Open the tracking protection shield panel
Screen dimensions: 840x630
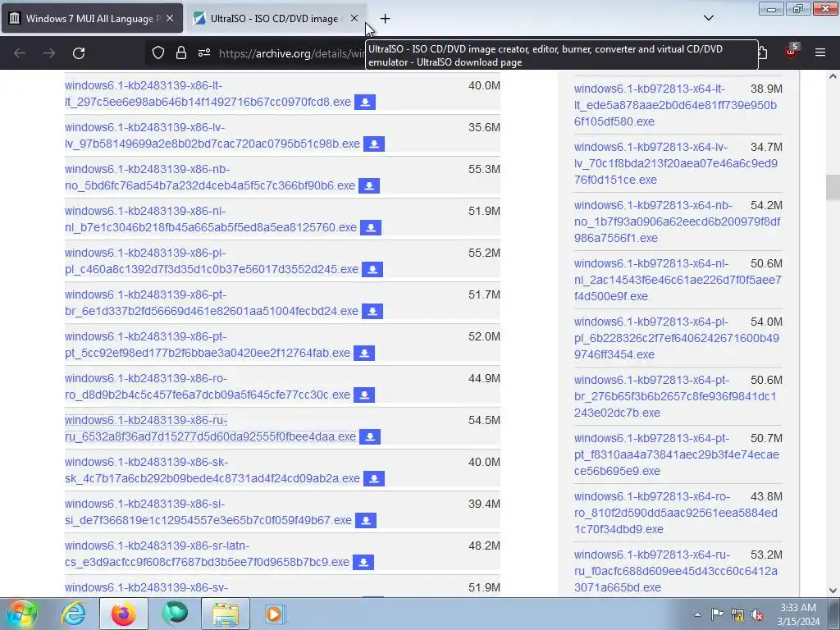(158, 52)
